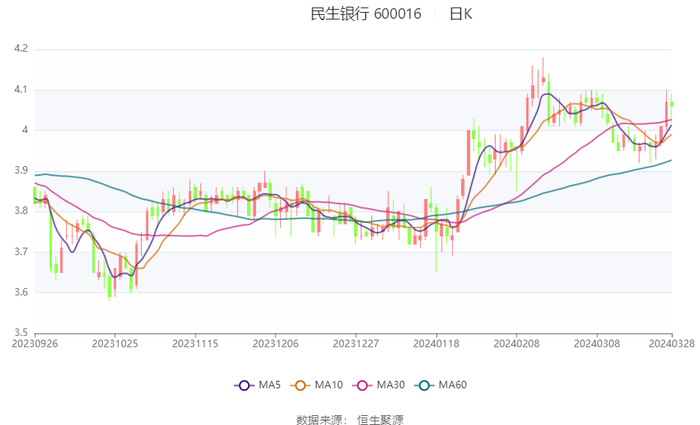Click the 日K label in the title
Screen dimensions: 700x425
point(461,14)
